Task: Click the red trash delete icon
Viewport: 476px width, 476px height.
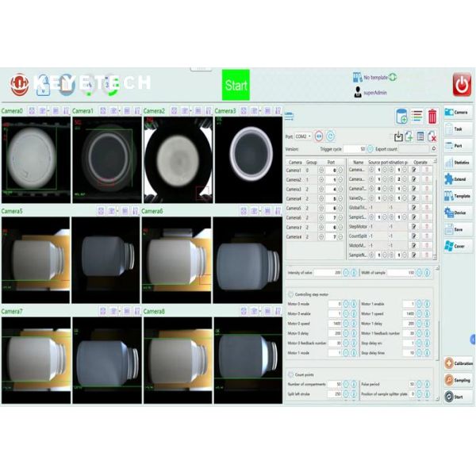Action: [x=432, y=117]
